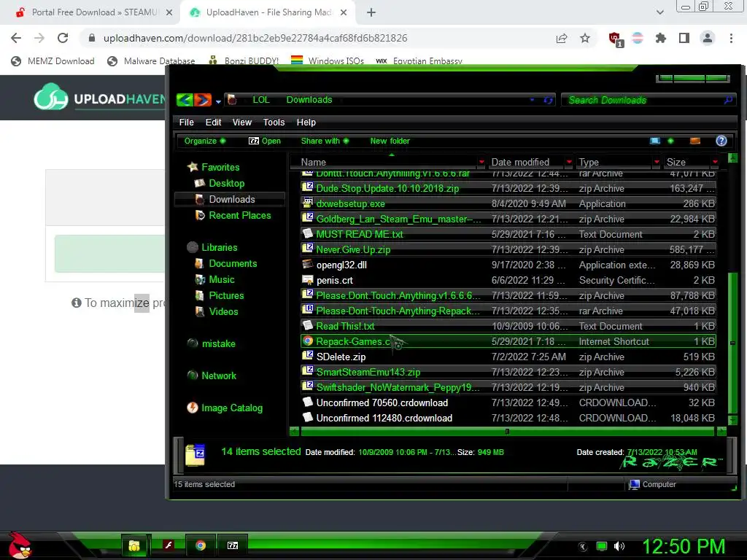This screenshot has height=560, width=747.
Task: Switch to Portal Free Download tab
Action: tap(93, 12)
